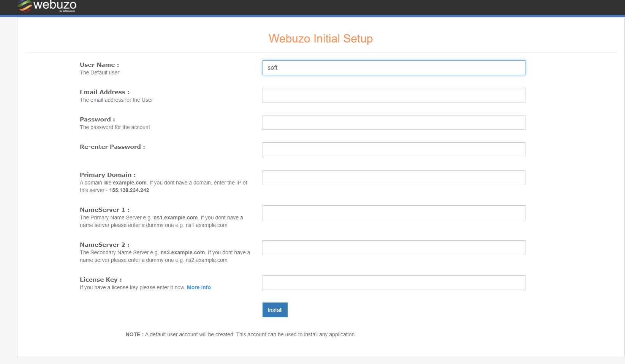Screen dimensions: 625x364
Task: Click bold 'ns1.example.com' in NameServer 1 description
Action: tap(176, 217)
